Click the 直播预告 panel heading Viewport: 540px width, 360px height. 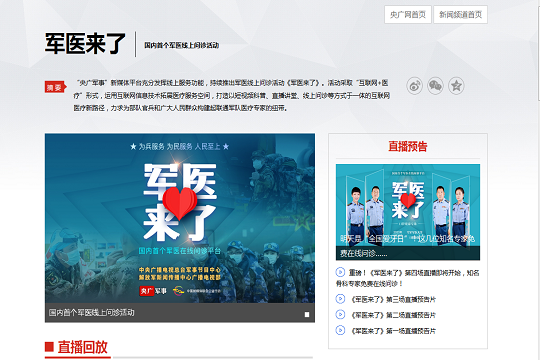pyautogui.click(x=408, y=146)
